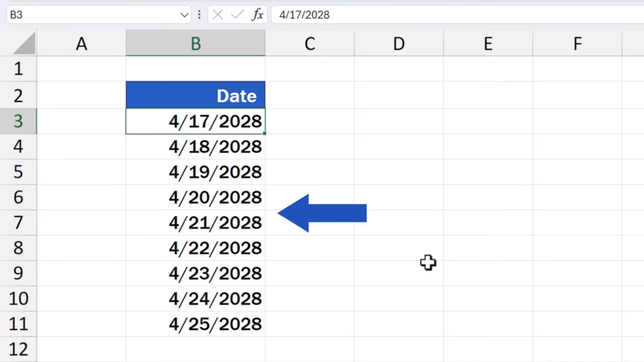Click the Name Box showing B3
The height and width of the screenshot is (362, 644).
84,14
